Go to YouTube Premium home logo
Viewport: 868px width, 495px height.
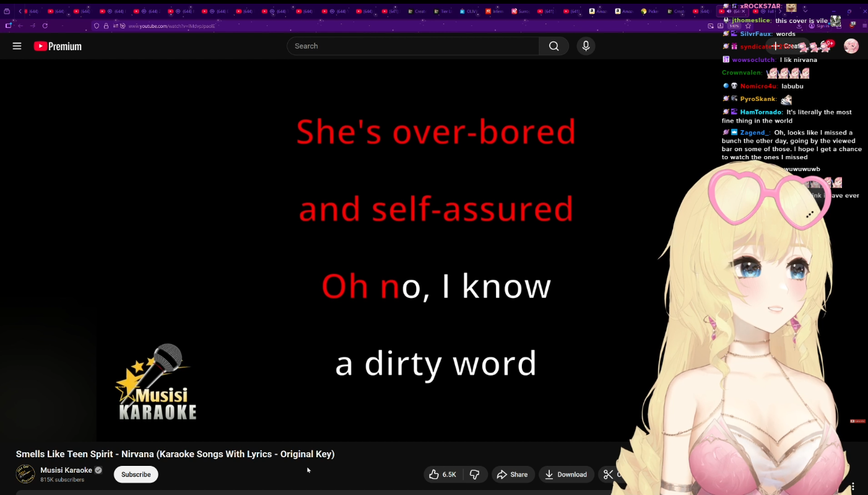pyautogui.click(x=58, y=46)
